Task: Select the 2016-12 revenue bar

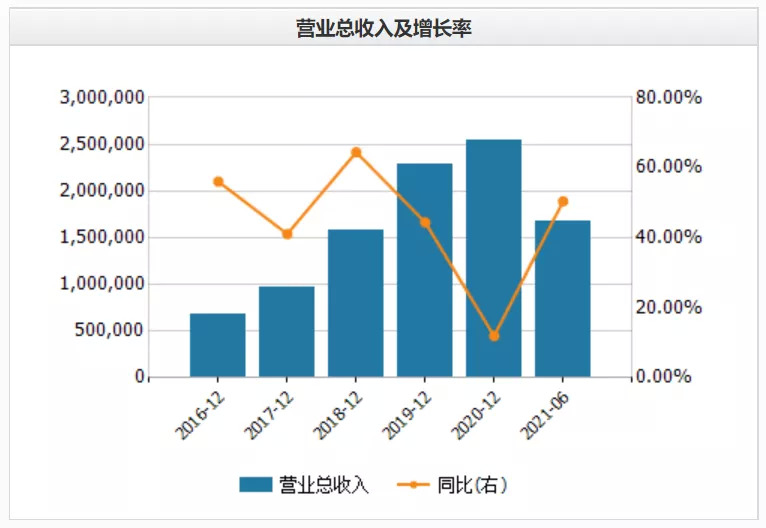Action: tap(218, 345)
